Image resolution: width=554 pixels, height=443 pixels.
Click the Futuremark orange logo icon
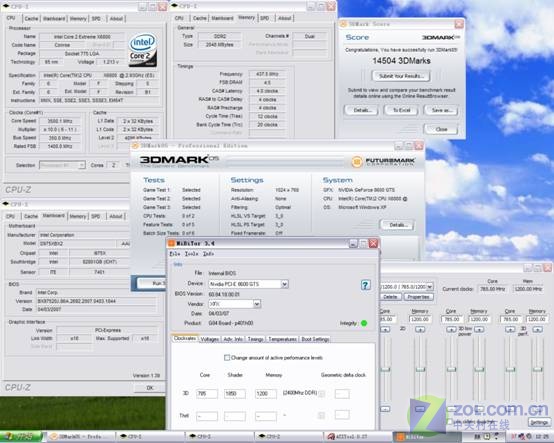(356, 162)
